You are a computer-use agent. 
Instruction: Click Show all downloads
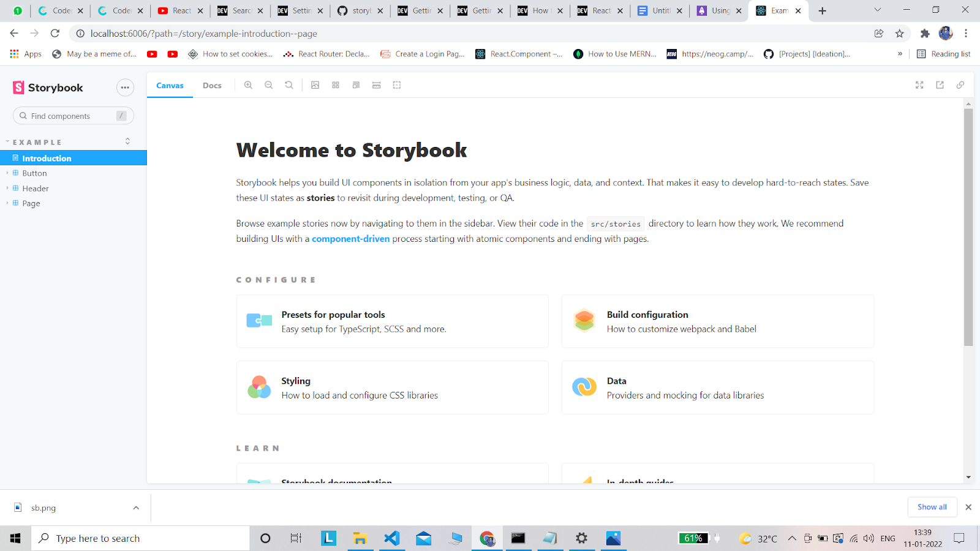932,507
